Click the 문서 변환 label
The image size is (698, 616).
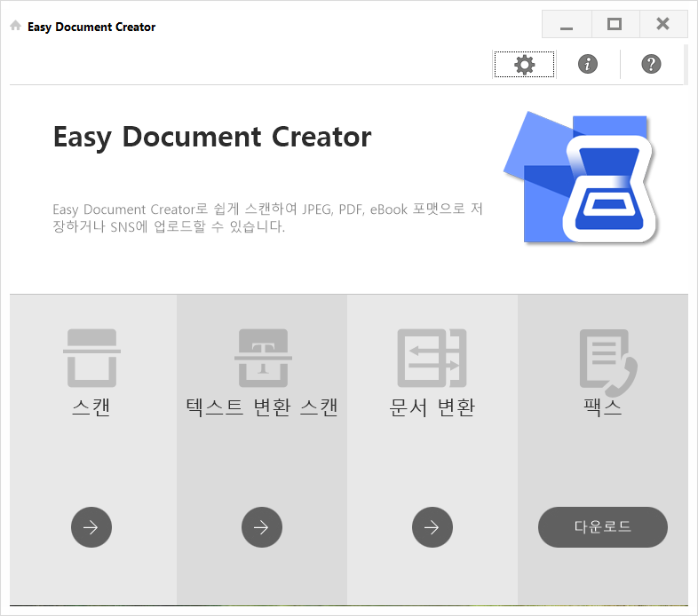[x=432, y=407]
